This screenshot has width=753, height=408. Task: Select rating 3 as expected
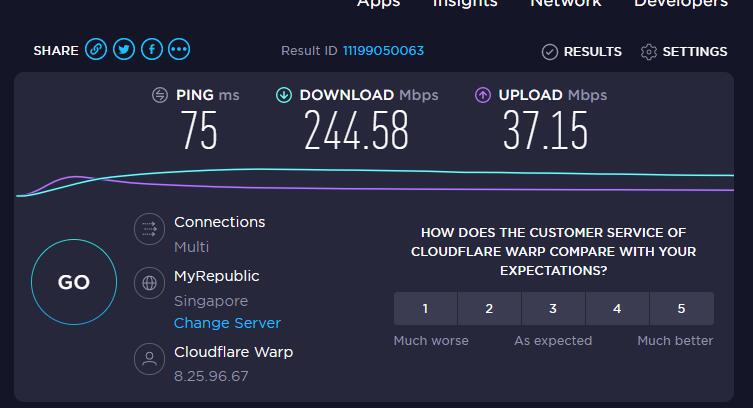click(x=553, y=309)
